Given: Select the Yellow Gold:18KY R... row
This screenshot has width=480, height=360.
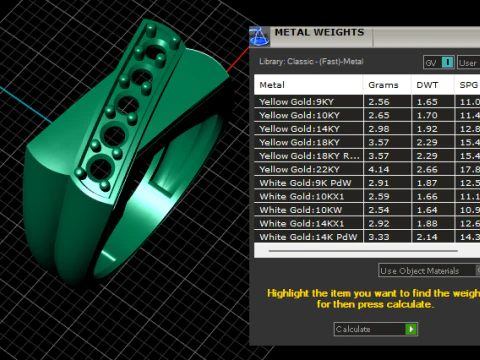Looking at the screenshot, I should 367,156.
